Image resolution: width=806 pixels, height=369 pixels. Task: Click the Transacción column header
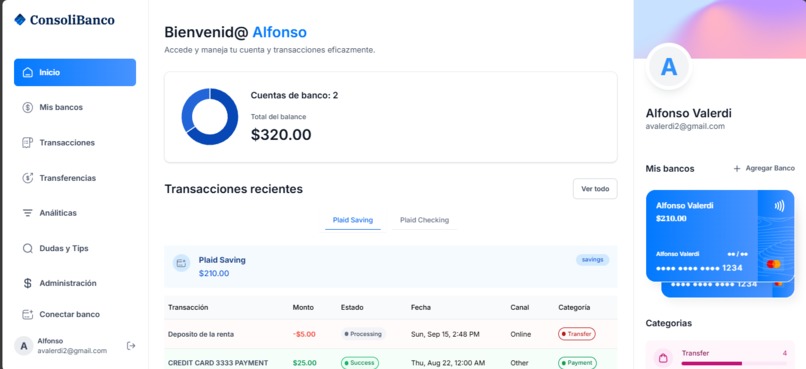coord(188,307)
